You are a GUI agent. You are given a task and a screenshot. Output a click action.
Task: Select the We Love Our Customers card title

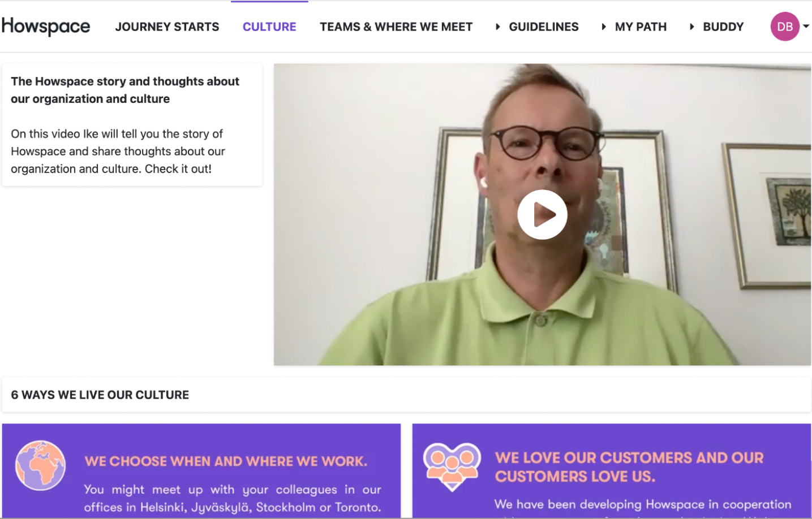[x=629, y=467]
